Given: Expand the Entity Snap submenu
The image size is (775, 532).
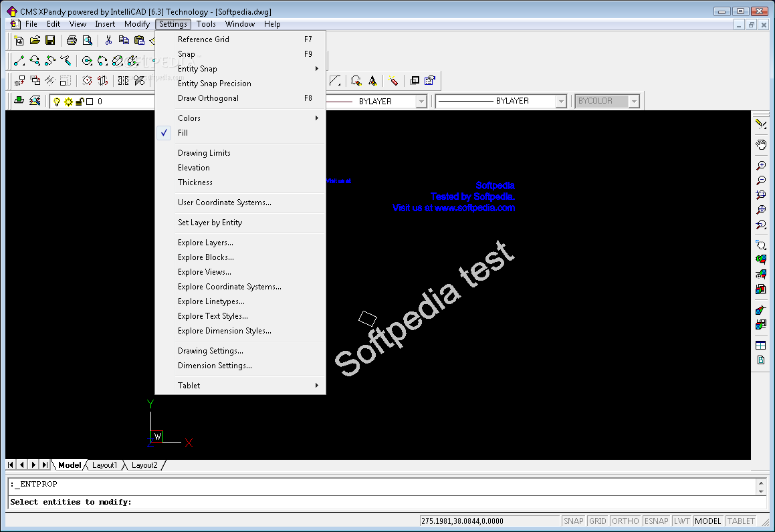Looking at the screenshot, I should point(240,69).
